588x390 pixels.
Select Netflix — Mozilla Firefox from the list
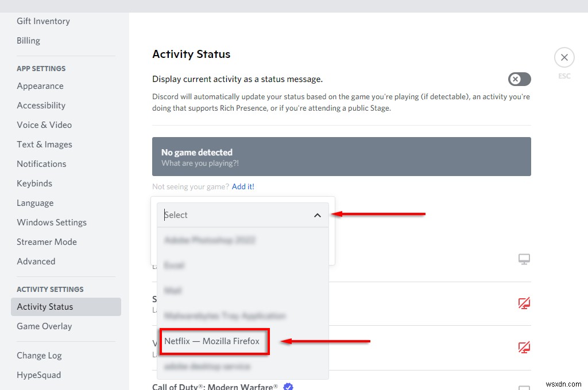click(x=214, y=341)
